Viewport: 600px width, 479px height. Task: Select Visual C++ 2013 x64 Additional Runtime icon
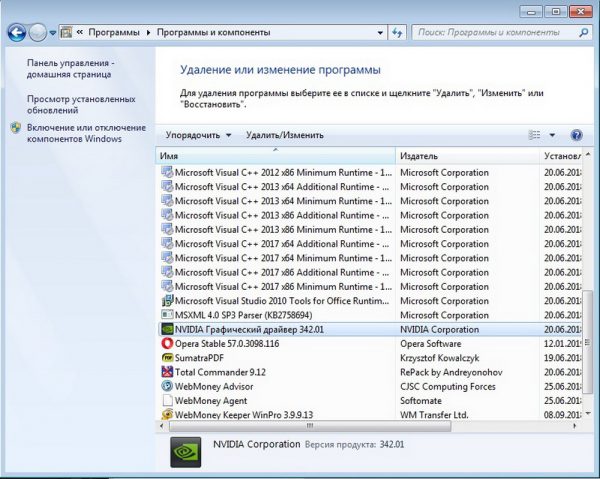167,187
